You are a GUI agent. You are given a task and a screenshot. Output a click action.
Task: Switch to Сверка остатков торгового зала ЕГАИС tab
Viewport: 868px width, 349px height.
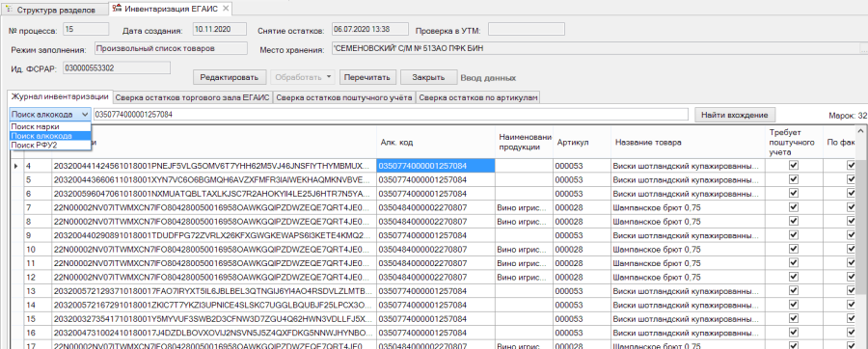(x=193, y=98)
